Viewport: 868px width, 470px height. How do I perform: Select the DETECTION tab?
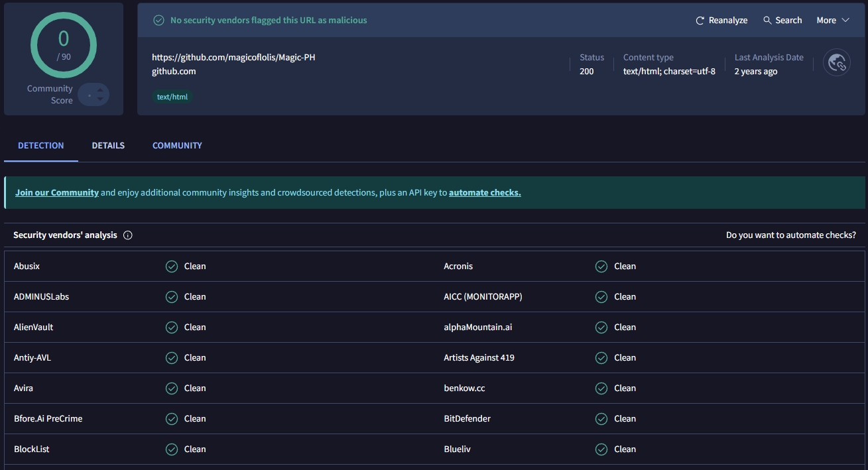click(41, 146)
